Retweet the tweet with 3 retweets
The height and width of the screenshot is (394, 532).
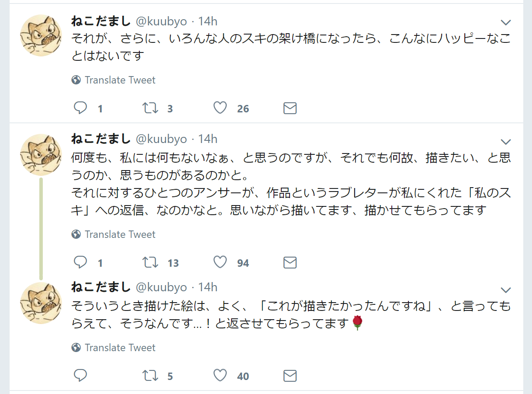[151, 108]
